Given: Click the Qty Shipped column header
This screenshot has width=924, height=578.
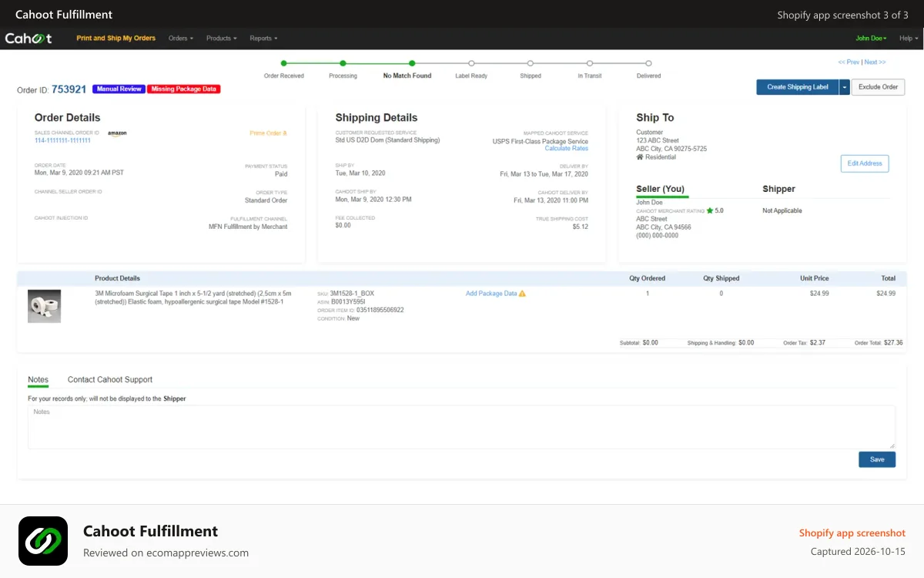Looking at the screenshot, I should tap(721, 278).
